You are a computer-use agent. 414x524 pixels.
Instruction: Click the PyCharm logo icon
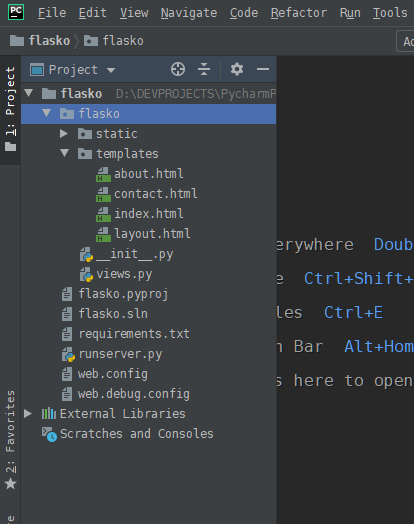pos(16,12)
